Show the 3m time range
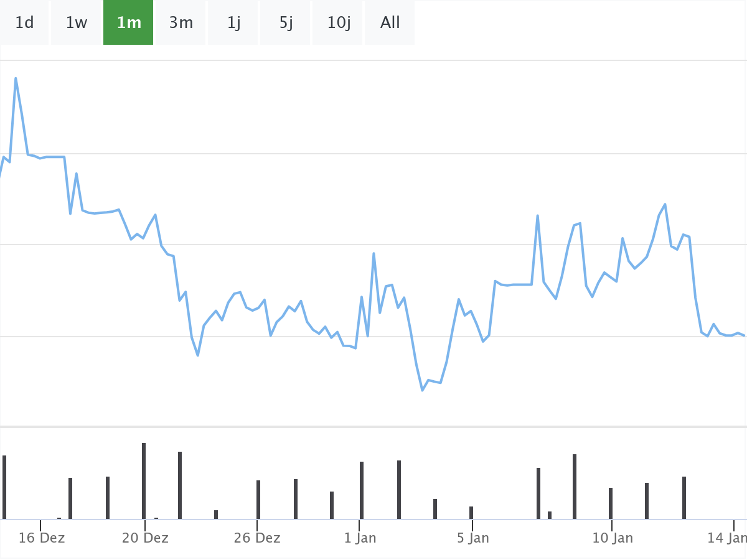Screen dimensions: 747x560 coord(181,23)
